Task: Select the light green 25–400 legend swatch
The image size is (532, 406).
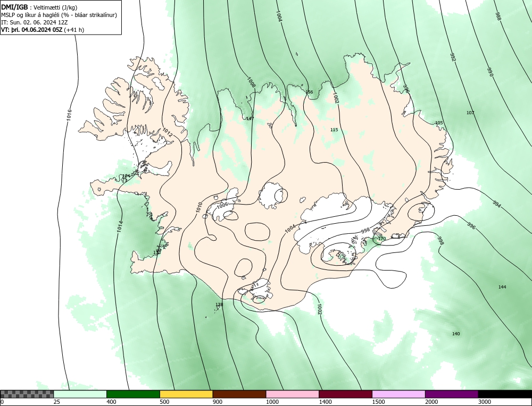Action: pyautogui.click(x=80, y=394)
